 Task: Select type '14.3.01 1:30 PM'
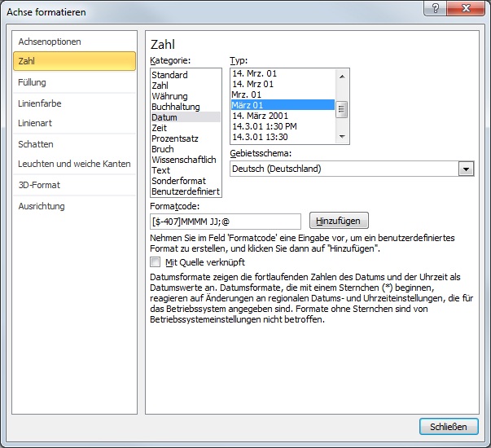pyautogui.click(x=283, y=126)
